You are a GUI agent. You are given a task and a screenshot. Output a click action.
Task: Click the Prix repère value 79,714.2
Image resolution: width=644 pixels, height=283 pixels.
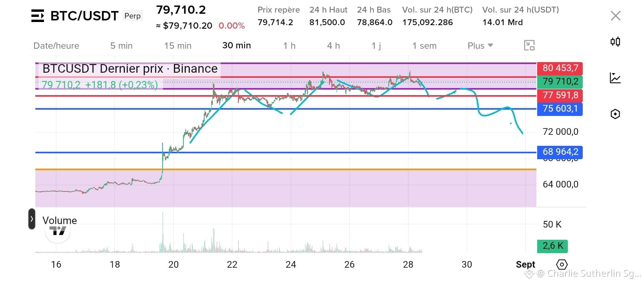tap(275, 22)
